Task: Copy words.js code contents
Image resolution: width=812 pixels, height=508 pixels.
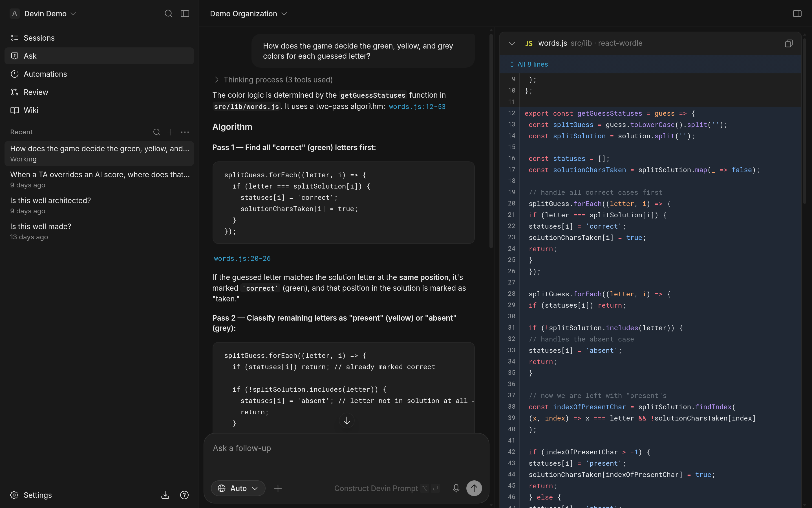Action: pyautogui.click(x=789, y=43)
